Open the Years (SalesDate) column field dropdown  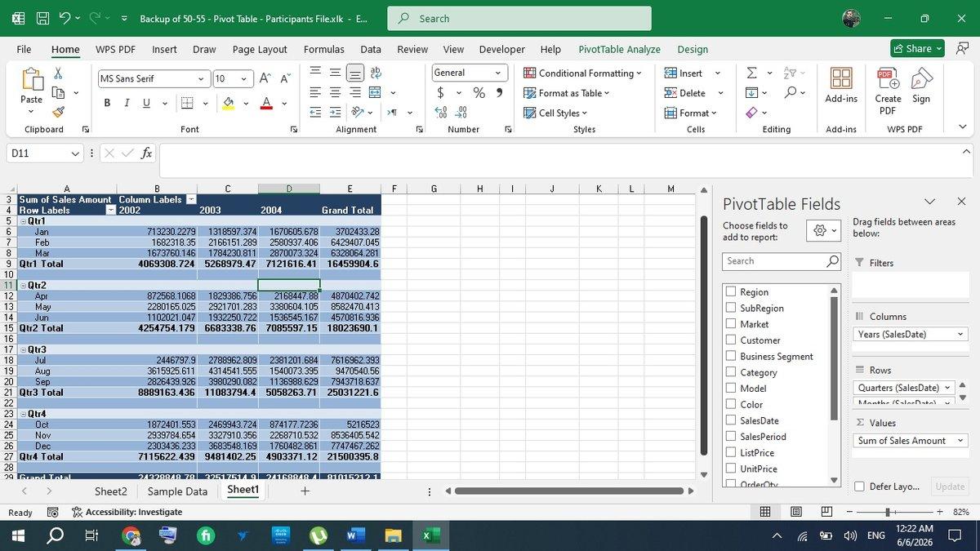pos(960,334)
